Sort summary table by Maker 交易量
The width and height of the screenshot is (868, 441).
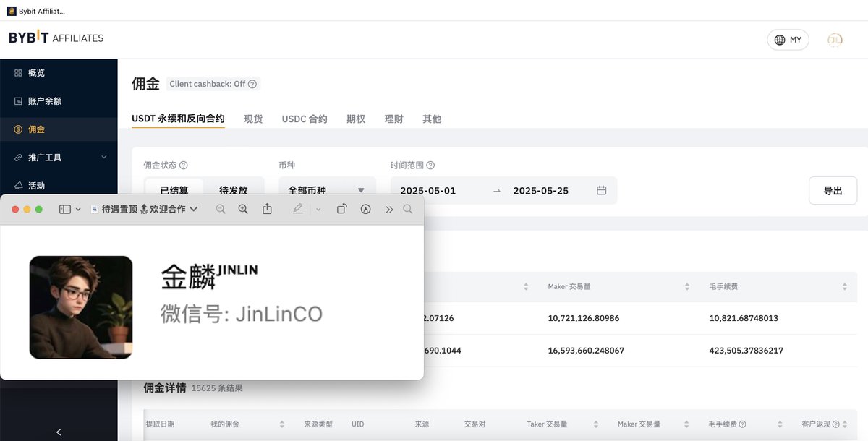pos(686,287)
